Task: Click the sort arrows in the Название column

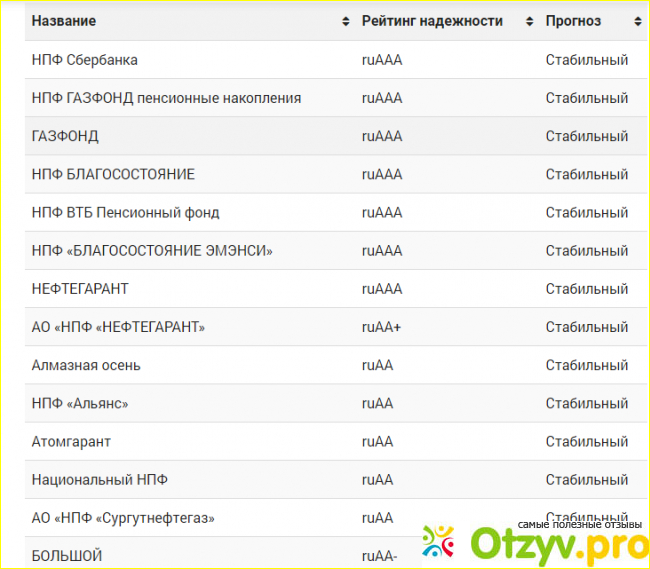Action: [x=346, y=21]
